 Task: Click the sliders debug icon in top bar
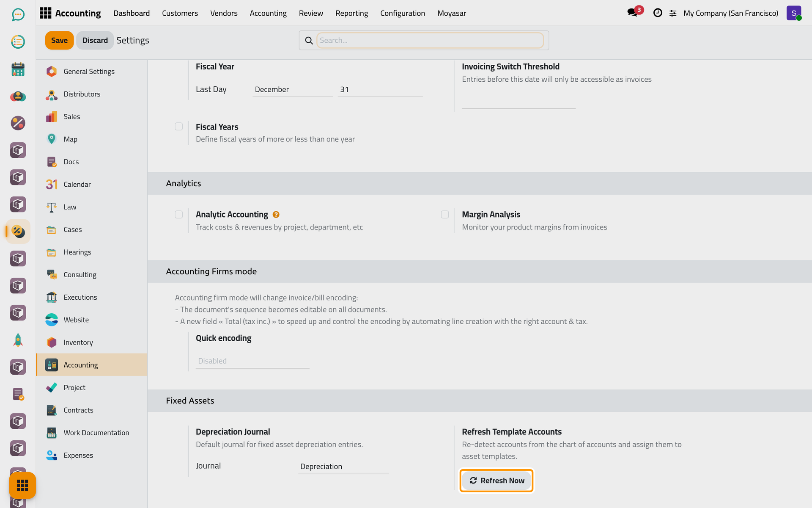point(673,14)
